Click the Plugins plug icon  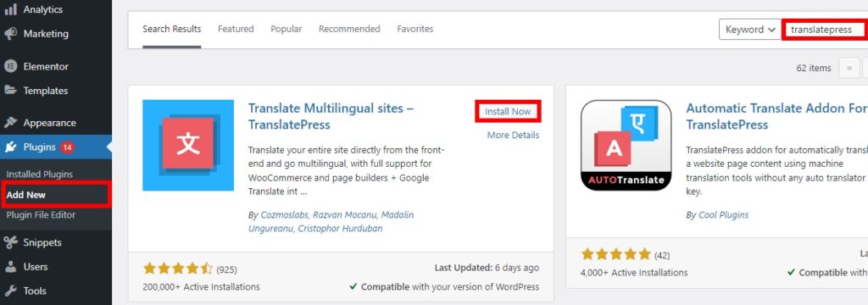tap(10, 147)
